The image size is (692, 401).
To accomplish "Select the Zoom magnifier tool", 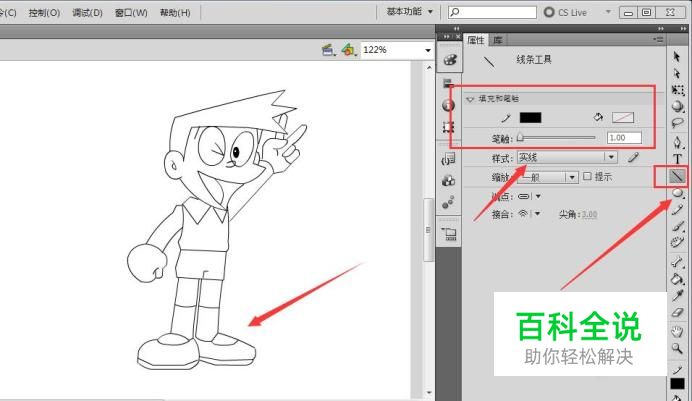I will [677, 349].
